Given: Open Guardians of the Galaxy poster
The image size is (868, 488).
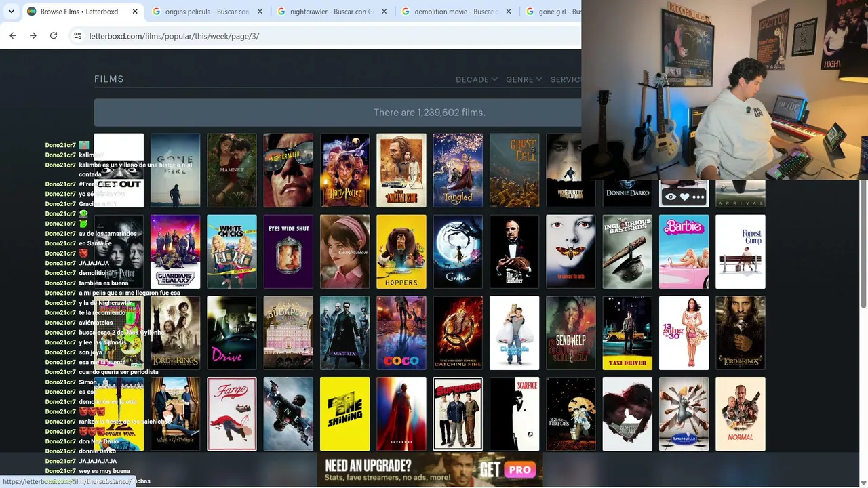Looking at the screenshot, I should pyautogui.click(x=175, y=251).
